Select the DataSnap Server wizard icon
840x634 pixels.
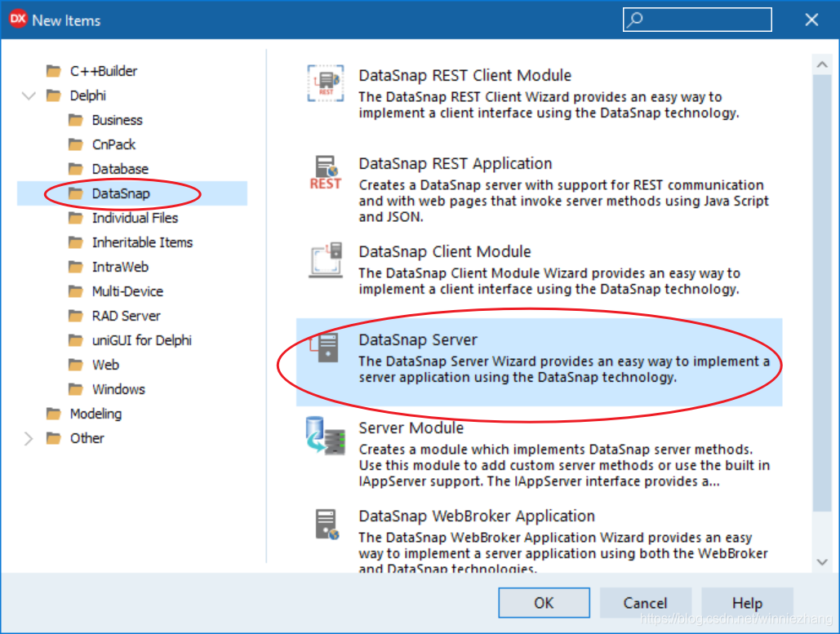pyautogui.click(x=326, y=348)
